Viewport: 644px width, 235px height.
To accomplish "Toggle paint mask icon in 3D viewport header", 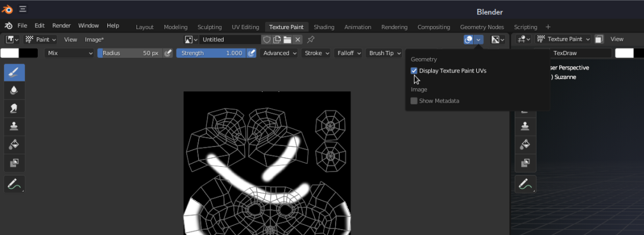I will [x=600, y=39].
